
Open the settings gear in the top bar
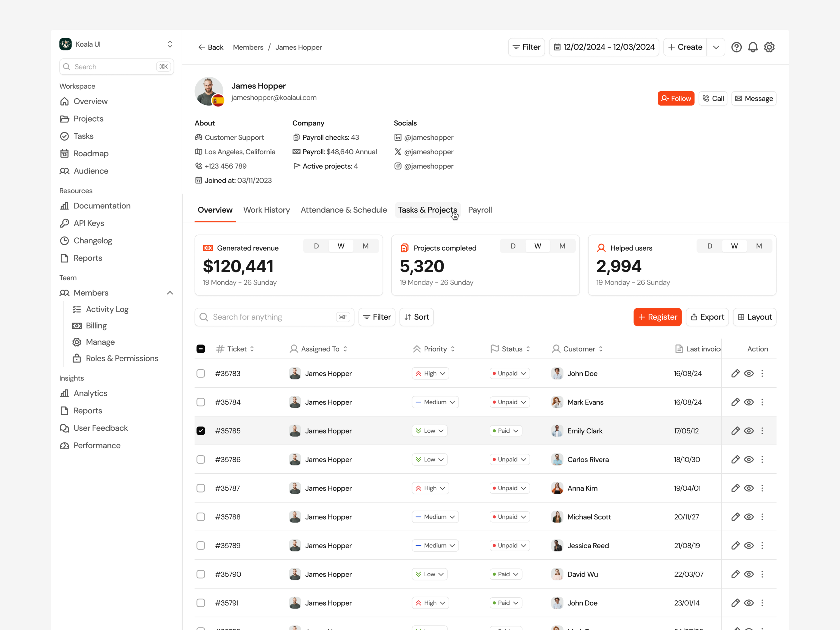tap(769, 47)
